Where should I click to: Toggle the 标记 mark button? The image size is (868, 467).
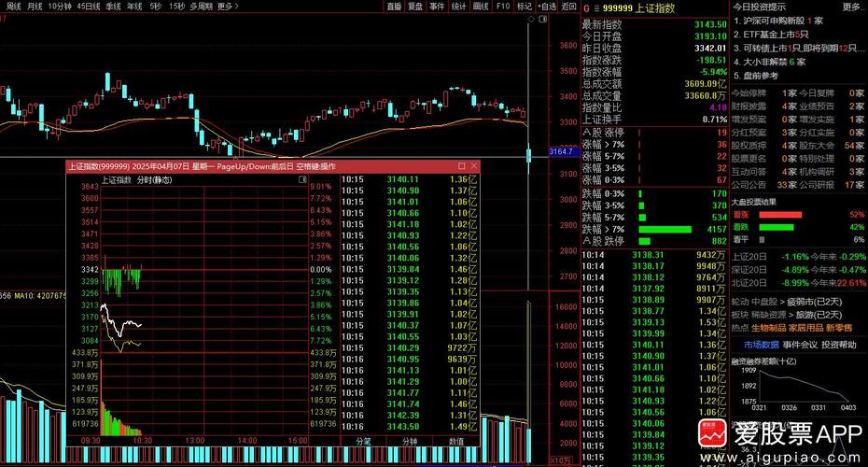pos(524,6)
